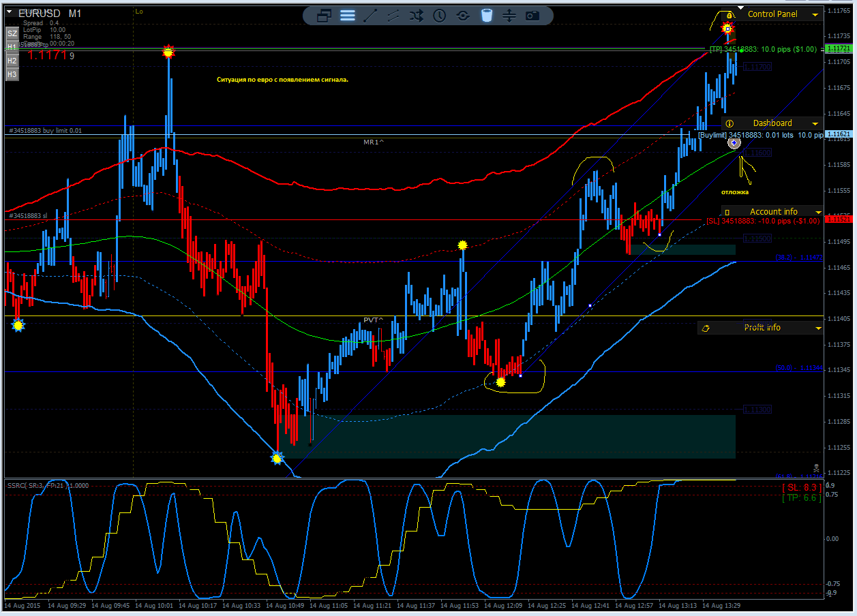The image size is (857, 616).
Task: Click the 14 Aug 2015 date label
Action: point(23,604)
